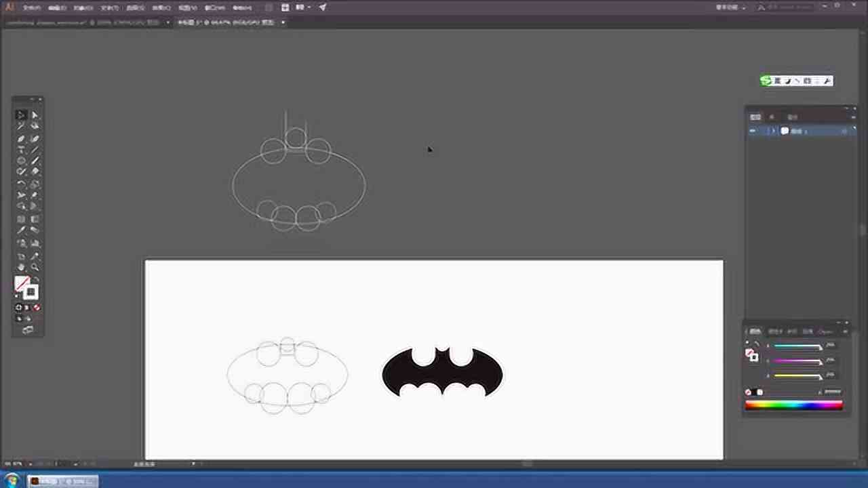Select the Pencil/Shaper tool

point(21,171)
